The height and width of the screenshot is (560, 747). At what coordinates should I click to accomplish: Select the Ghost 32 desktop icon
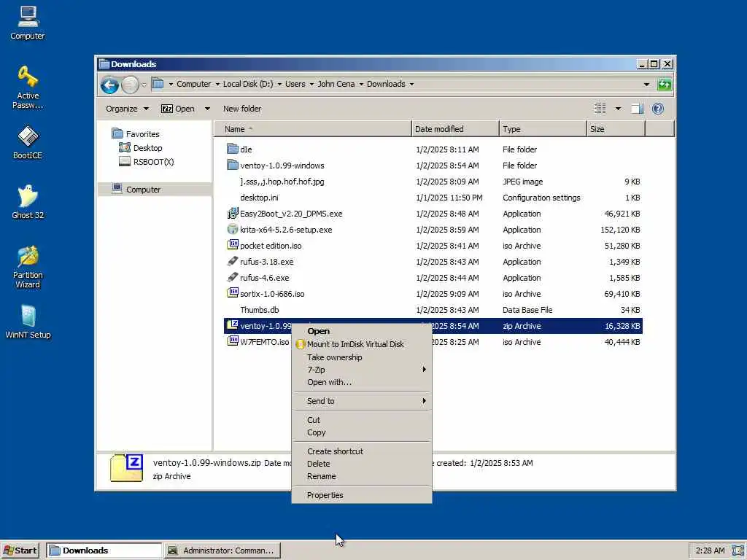[x=28, y=202]
